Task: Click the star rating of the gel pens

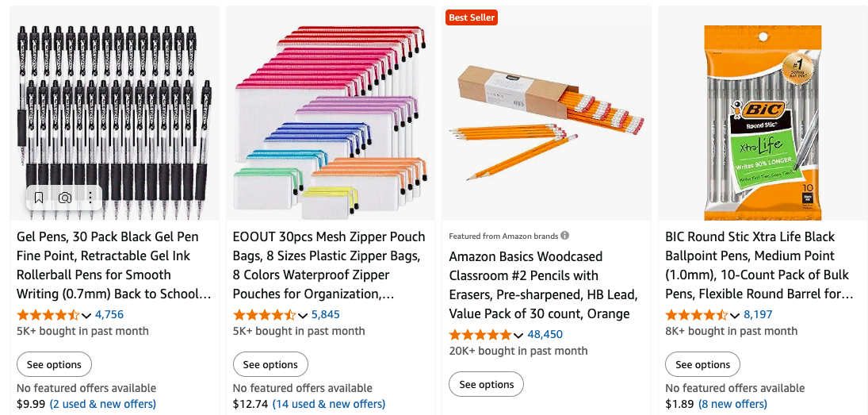Action: pos(48,314)
